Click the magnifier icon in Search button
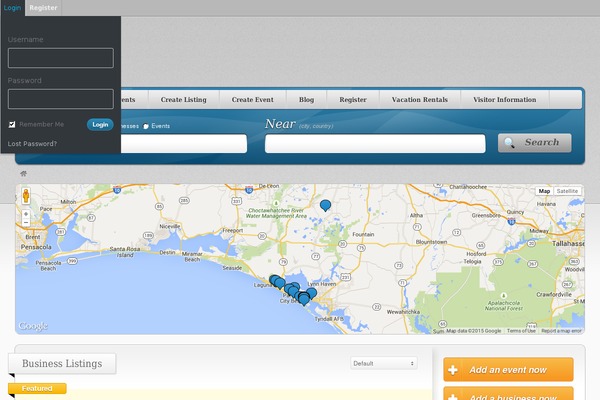Viewport: 600px width, 400px height. click(x=510, y=143)
